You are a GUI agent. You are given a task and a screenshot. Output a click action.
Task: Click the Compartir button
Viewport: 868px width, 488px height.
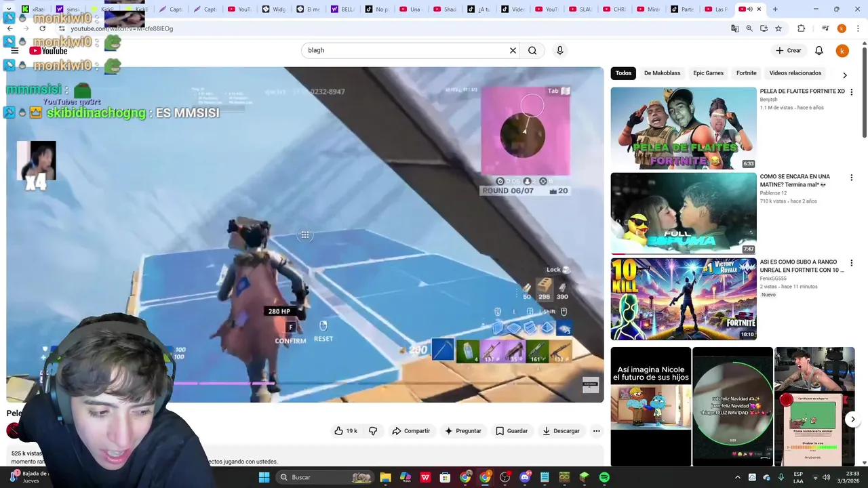pos(411,431)
